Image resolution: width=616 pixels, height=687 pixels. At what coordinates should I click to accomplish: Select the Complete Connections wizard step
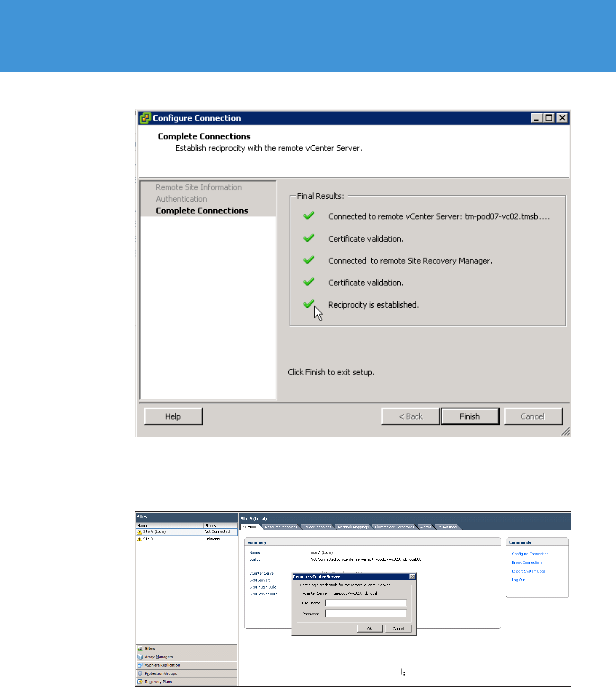coord(202,211)
